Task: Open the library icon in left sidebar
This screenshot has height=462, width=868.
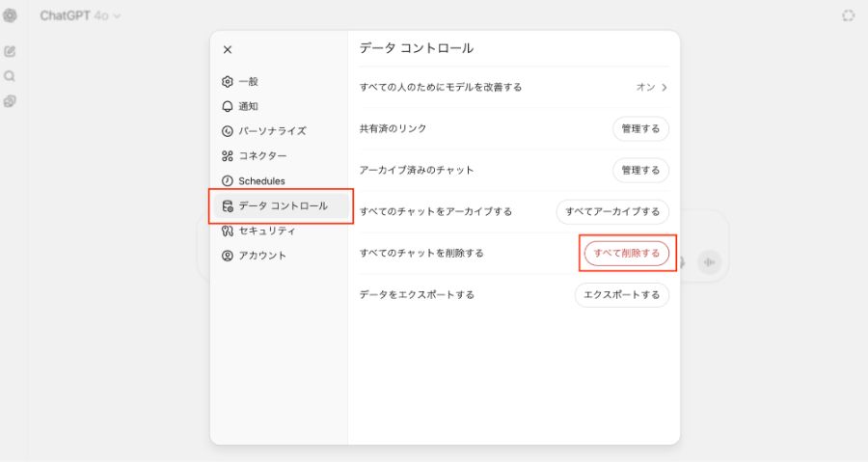Action: coord(10,101)
